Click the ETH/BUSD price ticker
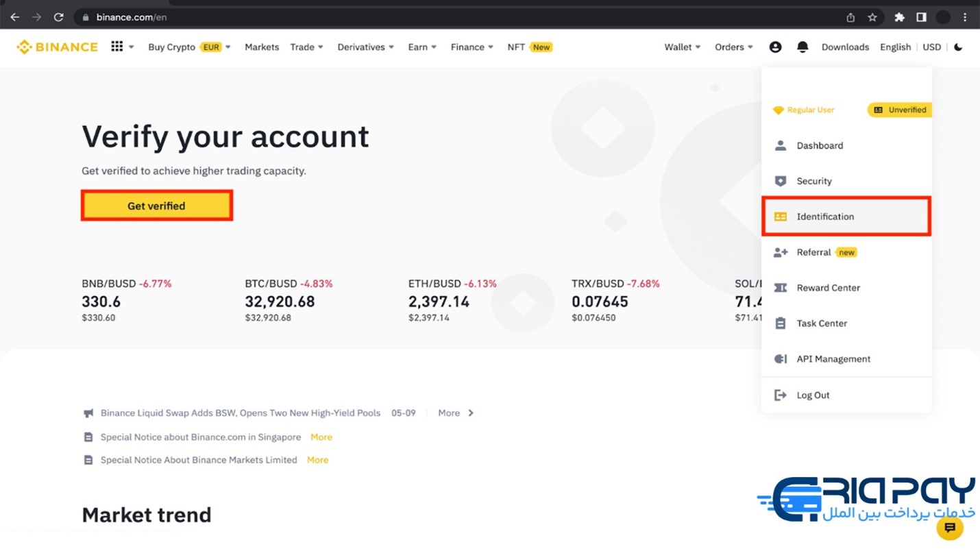 click(x=452, y=300)
